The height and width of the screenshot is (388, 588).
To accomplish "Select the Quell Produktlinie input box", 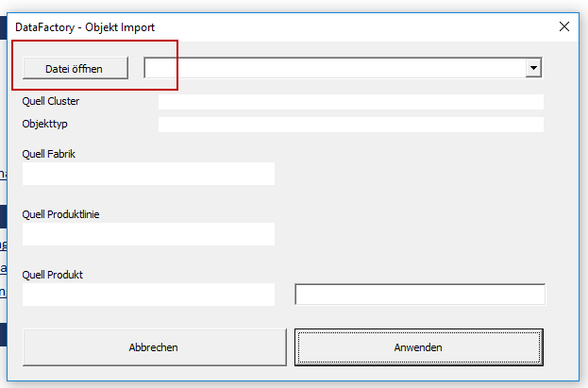I will [x=148, y=234].
